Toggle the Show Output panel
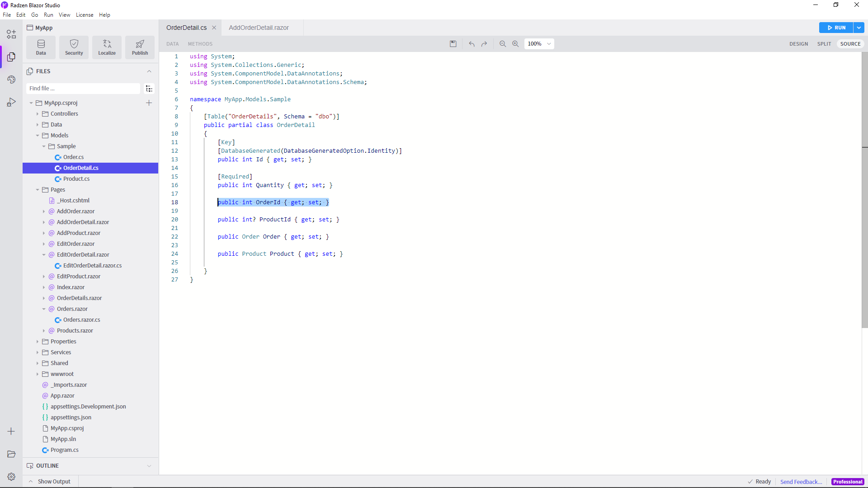Viewport: 868px width, 488px height. point(50,481)
